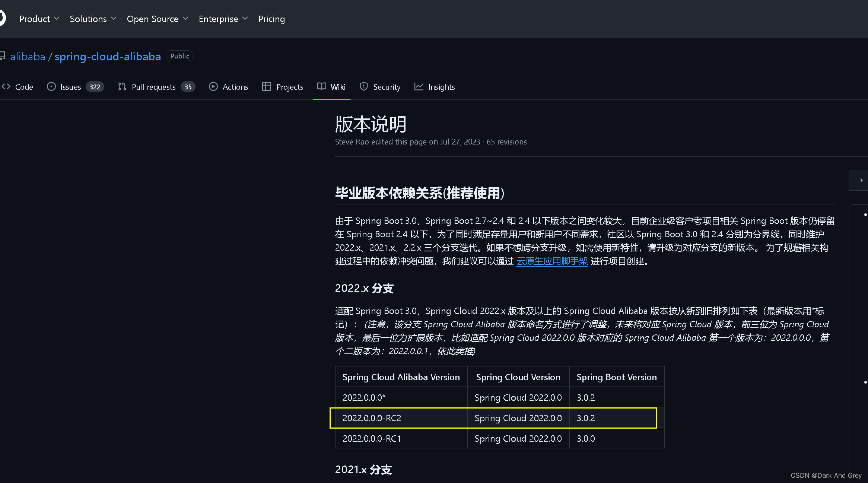
Task: Open the Pull requests tab
Action: click(156, 87)
